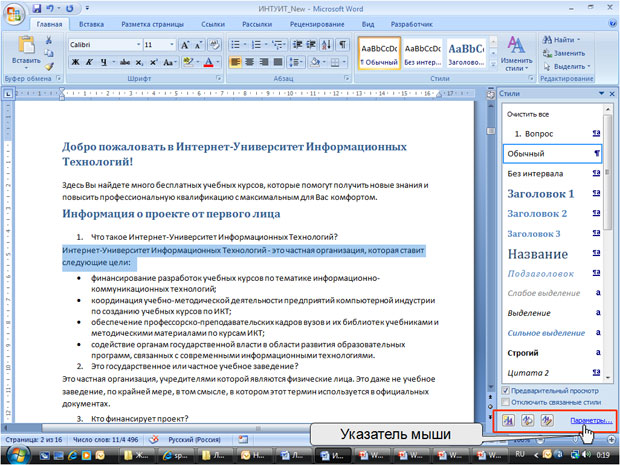Click the Office button logo
This screenshot has height=465, width=620.
pos(14,15)
